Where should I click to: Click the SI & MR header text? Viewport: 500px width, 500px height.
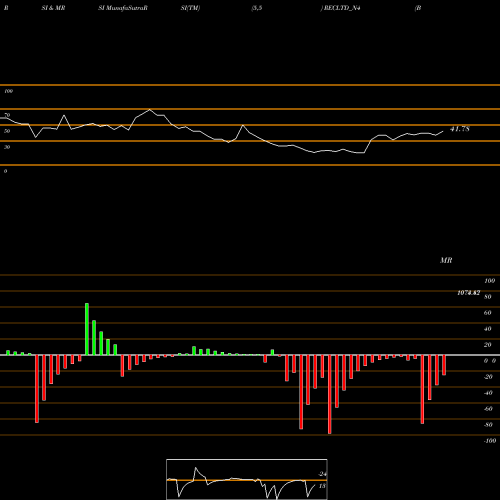[x=53, y=8]
